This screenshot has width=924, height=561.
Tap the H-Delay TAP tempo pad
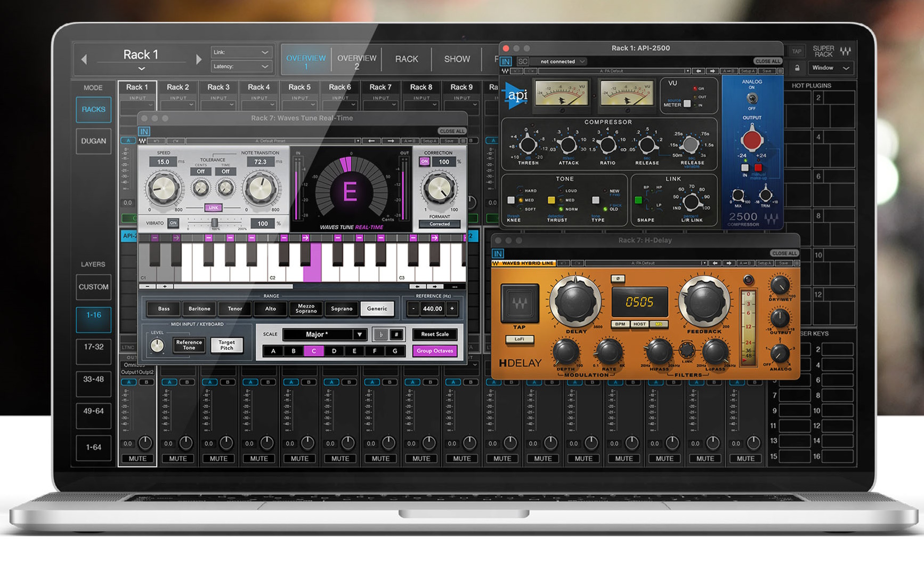point(520,303)
